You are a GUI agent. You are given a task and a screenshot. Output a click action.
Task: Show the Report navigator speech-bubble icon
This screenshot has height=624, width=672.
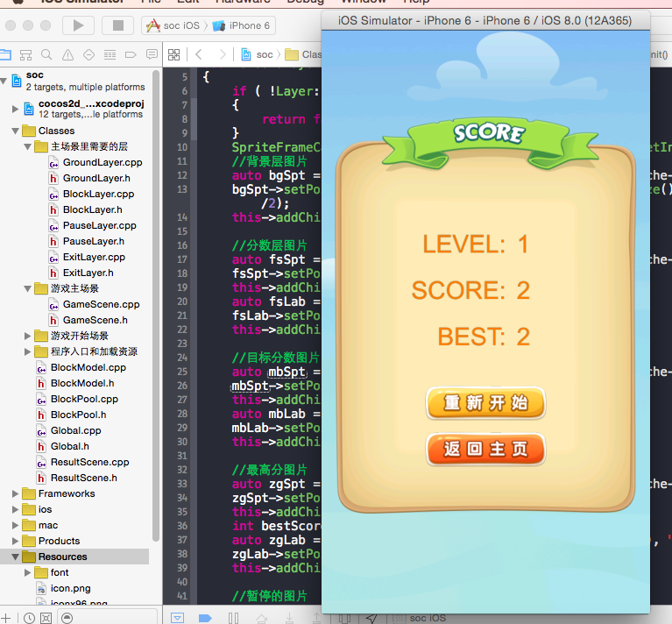(152, 54)
